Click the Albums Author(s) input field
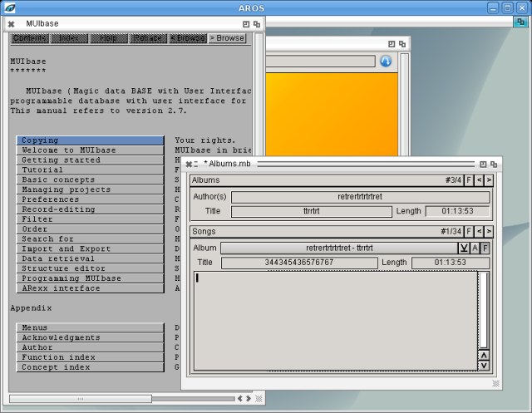Screen dimensions: 532x413 [x=360, y=197]
